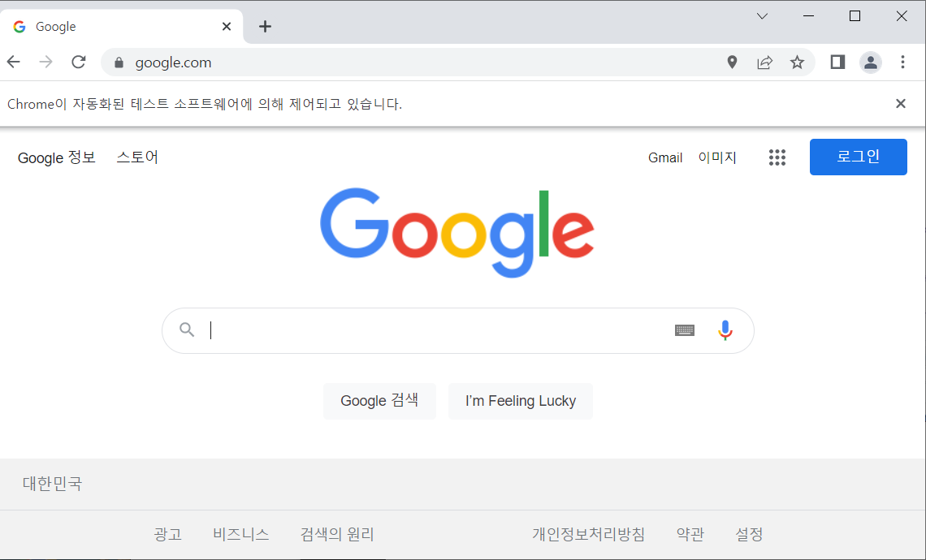This screenshot has width=926, height=560.
Task: Click the Google 검색 button
Action: (x=379, y=401)
